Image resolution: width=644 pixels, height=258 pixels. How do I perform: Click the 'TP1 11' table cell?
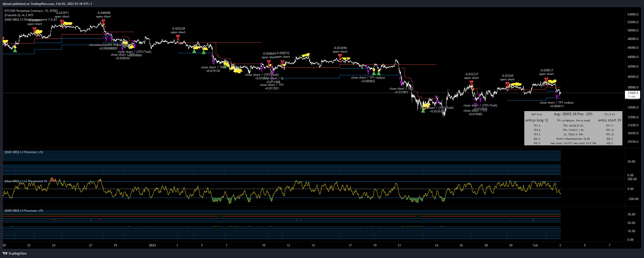(610, 126)
